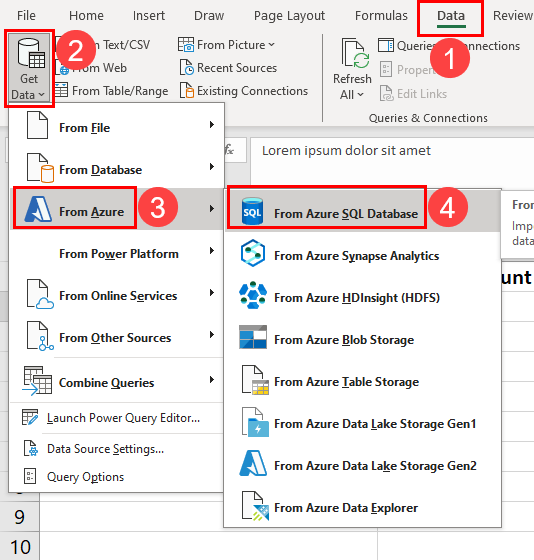
Task: Choose From Azure Blob Storage
Action: 363,338
